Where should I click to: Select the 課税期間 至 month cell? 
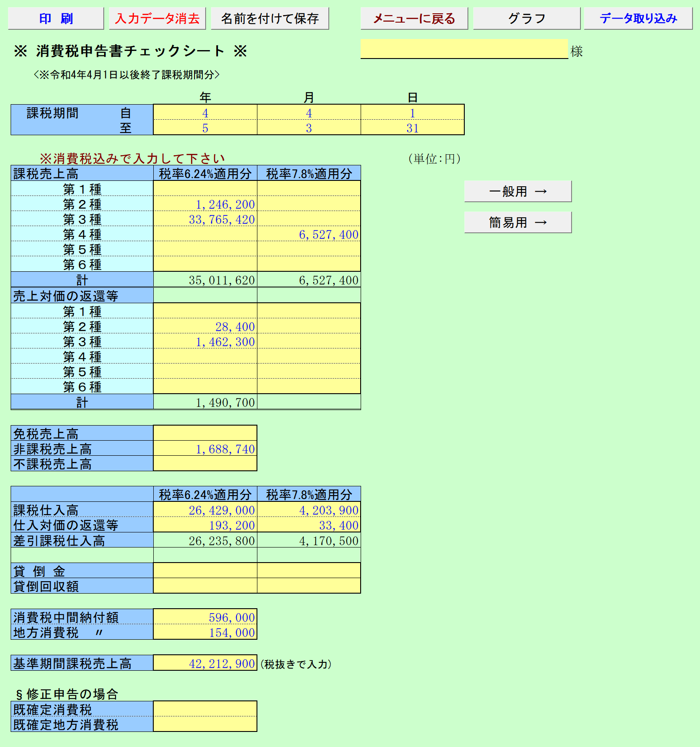(x=309, y=128)
